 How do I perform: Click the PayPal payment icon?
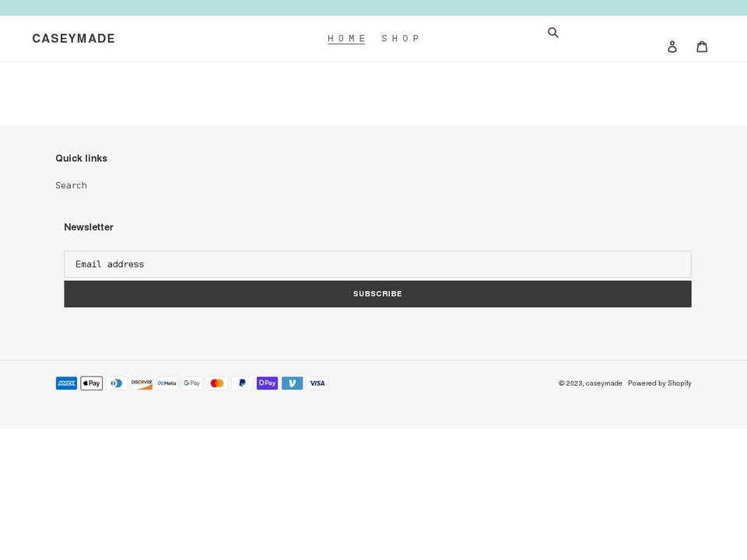pyautogui.click(x=242, y=383)
